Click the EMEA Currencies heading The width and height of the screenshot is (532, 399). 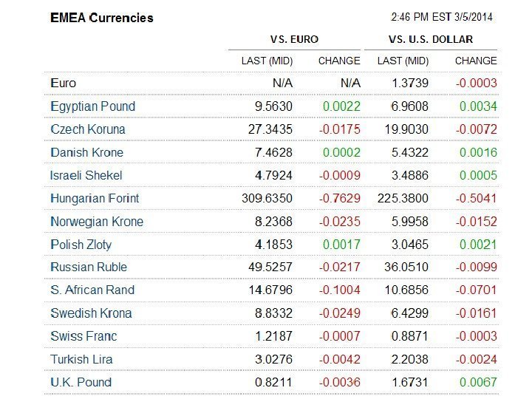(102, 18)
